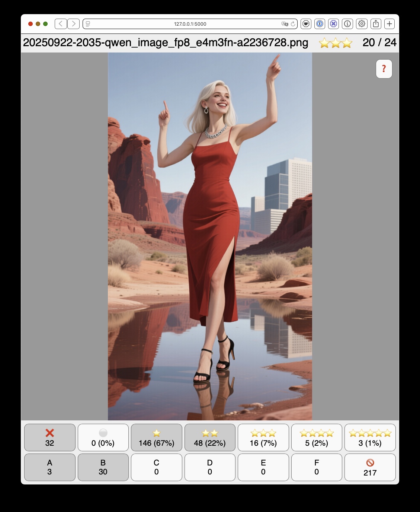The image size is (420, 512).
Task: Click the red X reject filter button
Action: point(50,437)
